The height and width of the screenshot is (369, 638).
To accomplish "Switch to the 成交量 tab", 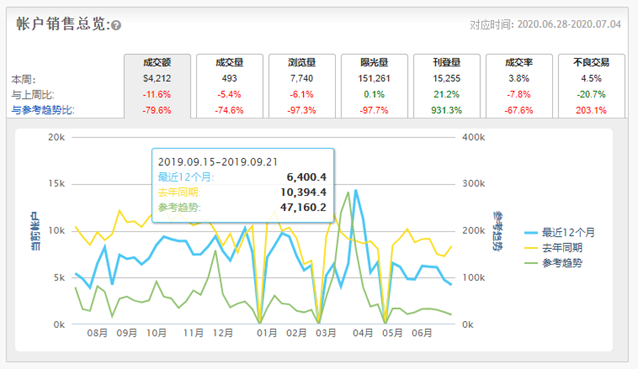I will click(x=229, y=86).
